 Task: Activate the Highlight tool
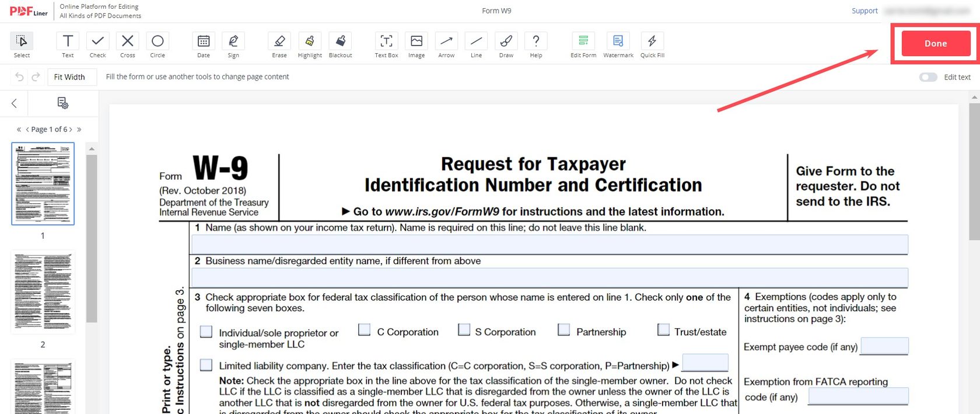(310, 45)
